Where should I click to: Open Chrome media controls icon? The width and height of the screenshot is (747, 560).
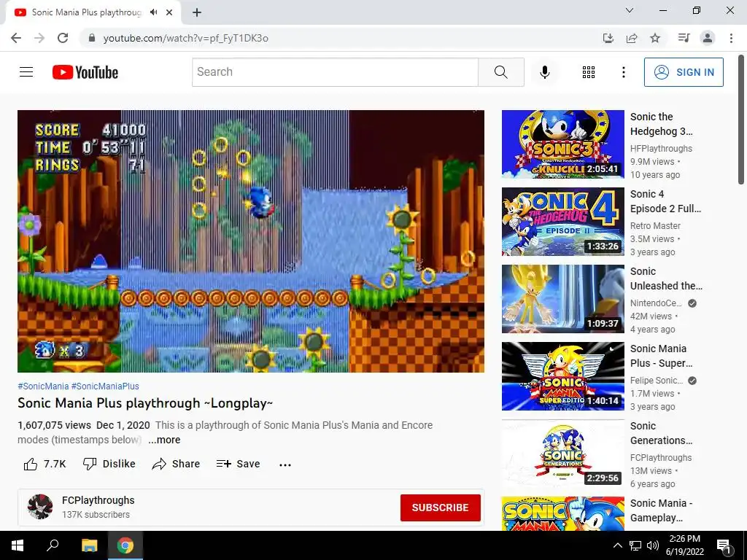[684, 38]
